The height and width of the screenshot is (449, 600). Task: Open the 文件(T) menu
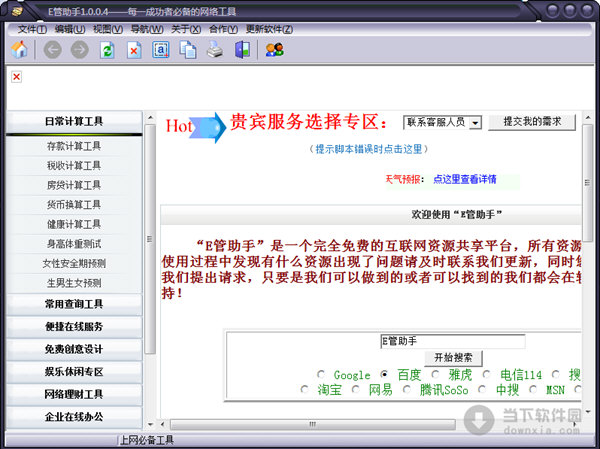[x=32, y=28]
